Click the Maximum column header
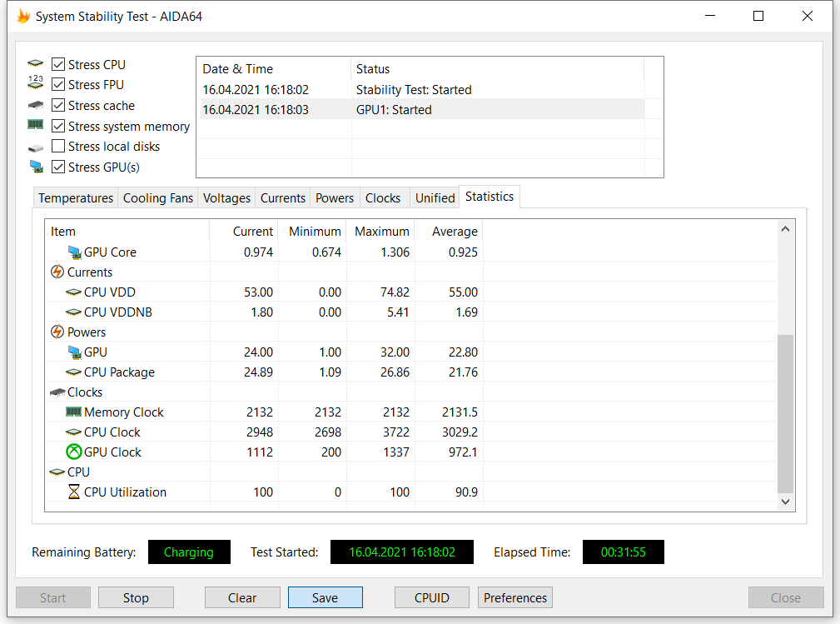 [381, 232]
